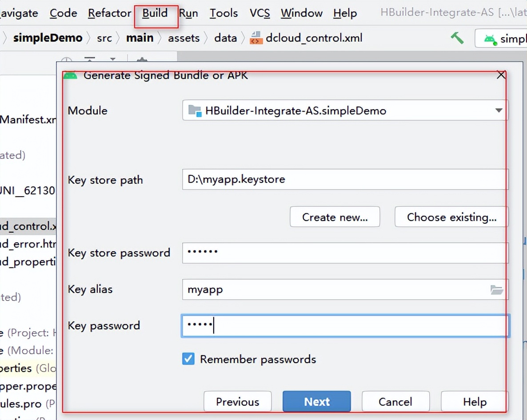527x420 pixels.
Task: Click the Cancel button
Action: (x=395, y=402)
